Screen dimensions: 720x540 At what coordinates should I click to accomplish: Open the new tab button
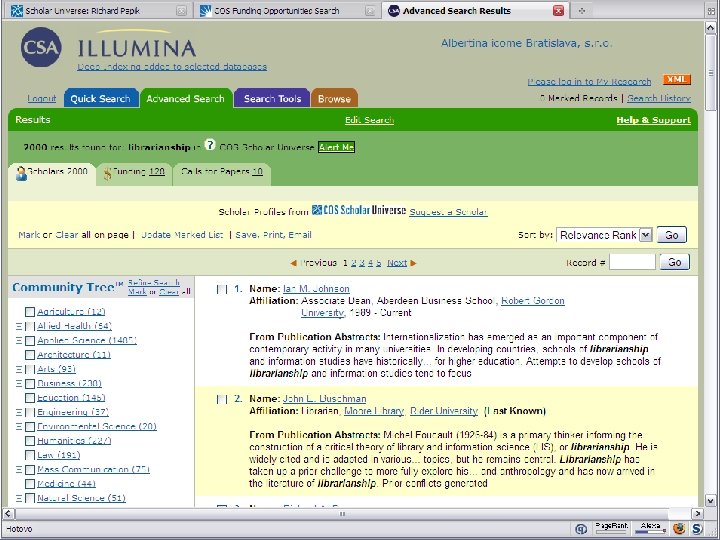coord(582,11)
